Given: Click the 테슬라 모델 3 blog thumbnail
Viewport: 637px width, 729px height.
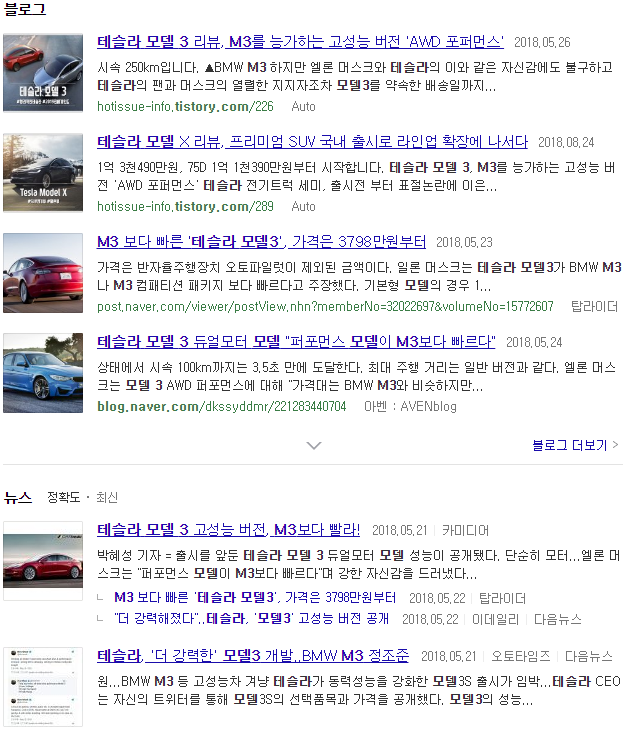Looking at the screenshot, I should point(43,73).
